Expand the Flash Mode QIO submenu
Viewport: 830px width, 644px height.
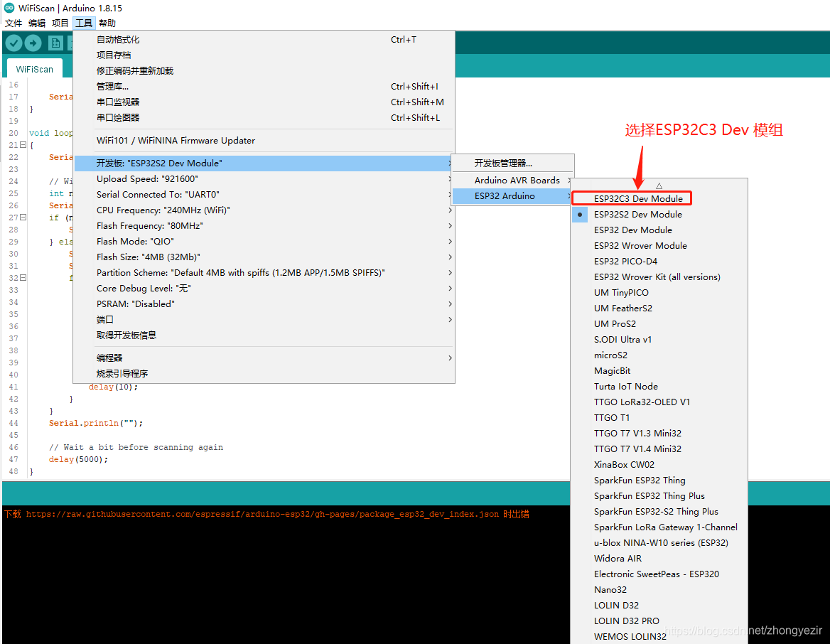(264, 242)
